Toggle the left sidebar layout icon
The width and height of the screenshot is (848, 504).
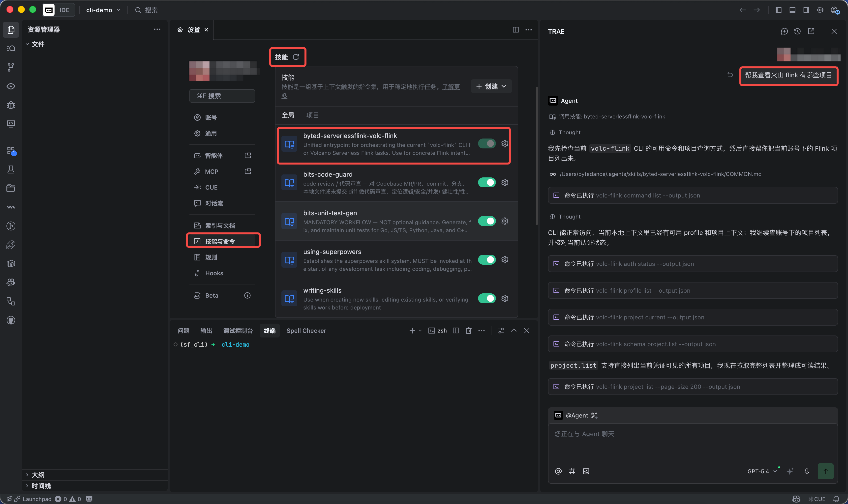coord(778,10)
